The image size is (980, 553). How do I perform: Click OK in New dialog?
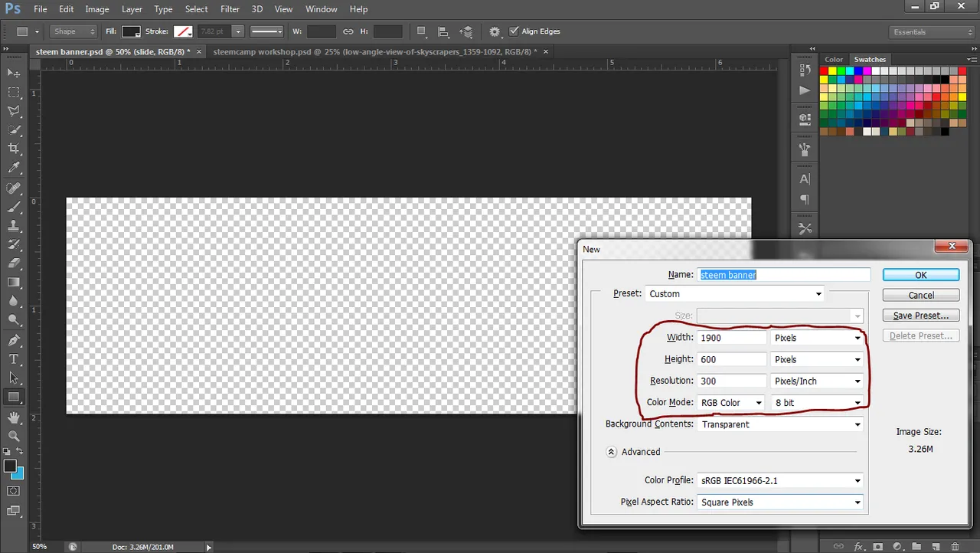pyautogui.click(x=921, y=275)
